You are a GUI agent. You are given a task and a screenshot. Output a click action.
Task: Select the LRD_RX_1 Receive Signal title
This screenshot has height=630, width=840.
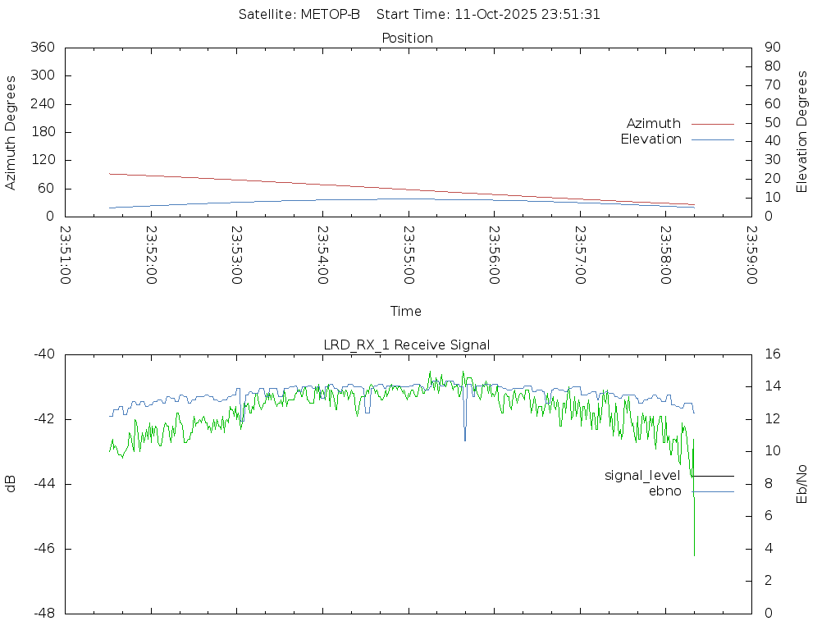tap(407, 345)
